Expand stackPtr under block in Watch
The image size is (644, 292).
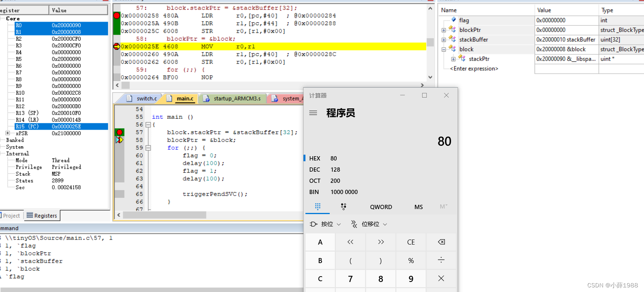coord(453,59)
